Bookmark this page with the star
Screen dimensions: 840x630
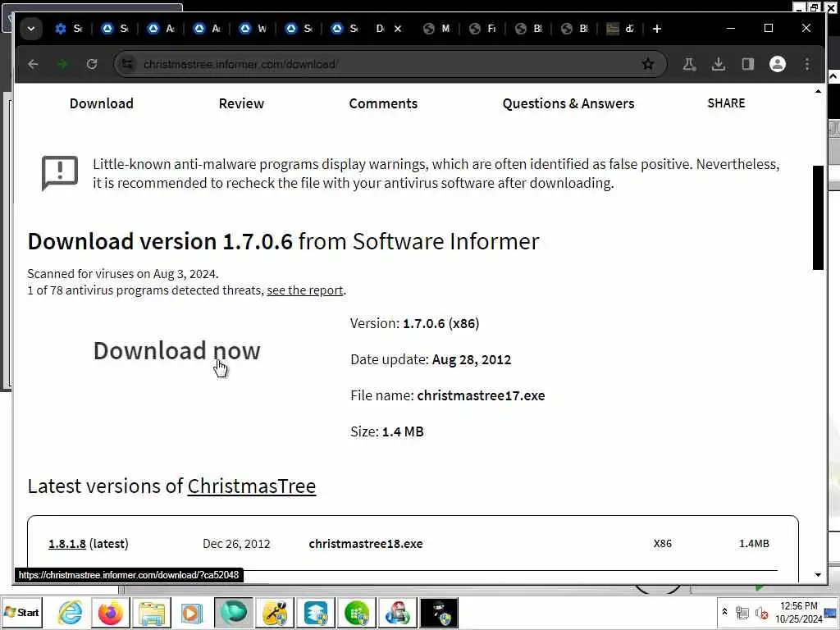tap(648, 64)
